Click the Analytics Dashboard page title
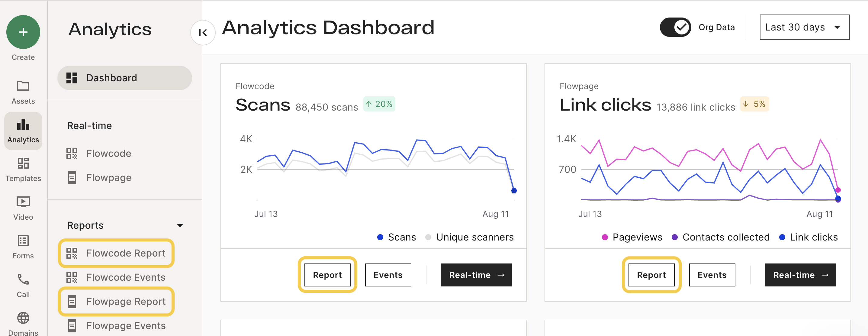This screenshot has width=868, height=336. [328, 27]
